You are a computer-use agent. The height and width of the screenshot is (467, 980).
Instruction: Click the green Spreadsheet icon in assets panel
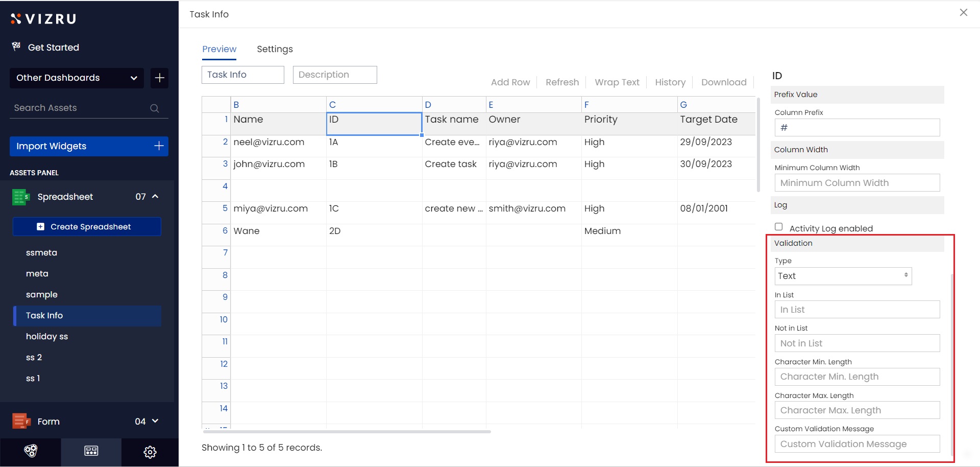click(x=20, y=197)
